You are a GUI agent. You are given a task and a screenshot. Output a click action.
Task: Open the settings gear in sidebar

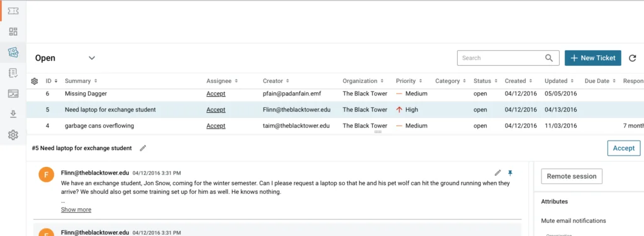[13, 134]
